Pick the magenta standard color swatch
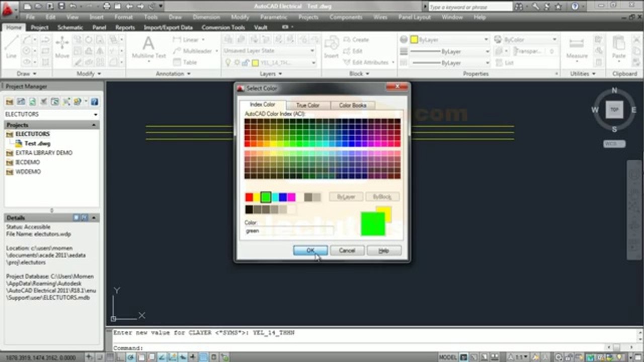Image resolution: width=644 pixels, height=362 pixels. pos(292,198)
